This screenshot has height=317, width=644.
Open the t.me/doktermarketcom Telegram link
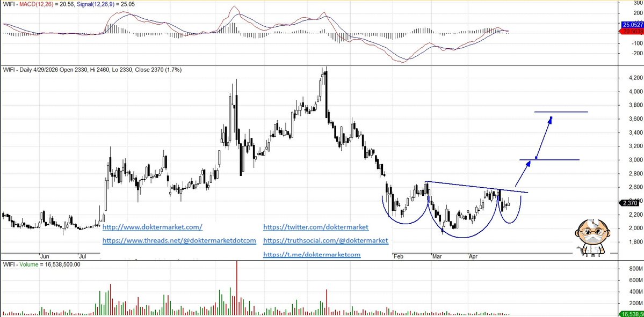[x=312, y=254]
